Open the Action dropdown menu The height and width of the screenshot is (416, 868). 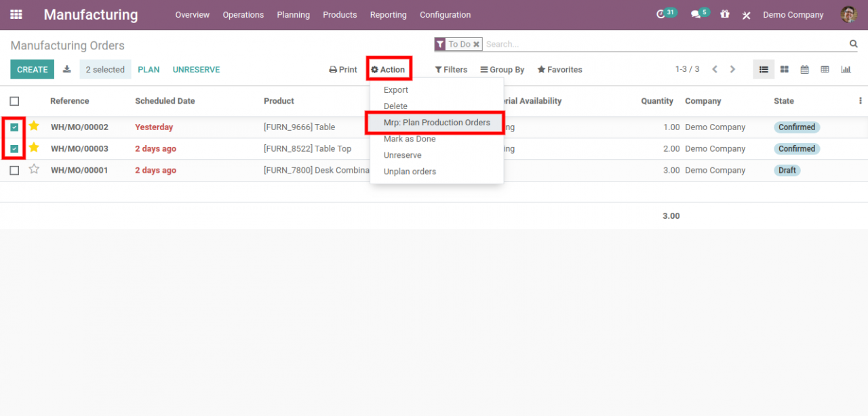click(389, 69)
